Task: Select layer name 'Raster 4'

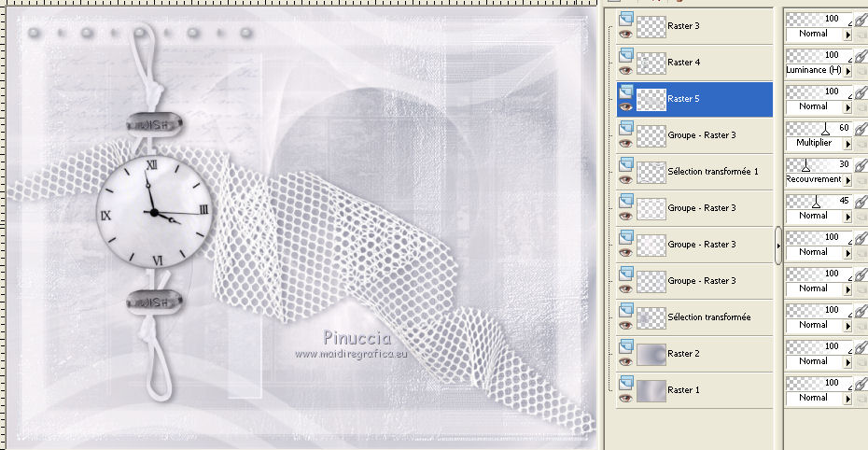Action: (683, 63)
